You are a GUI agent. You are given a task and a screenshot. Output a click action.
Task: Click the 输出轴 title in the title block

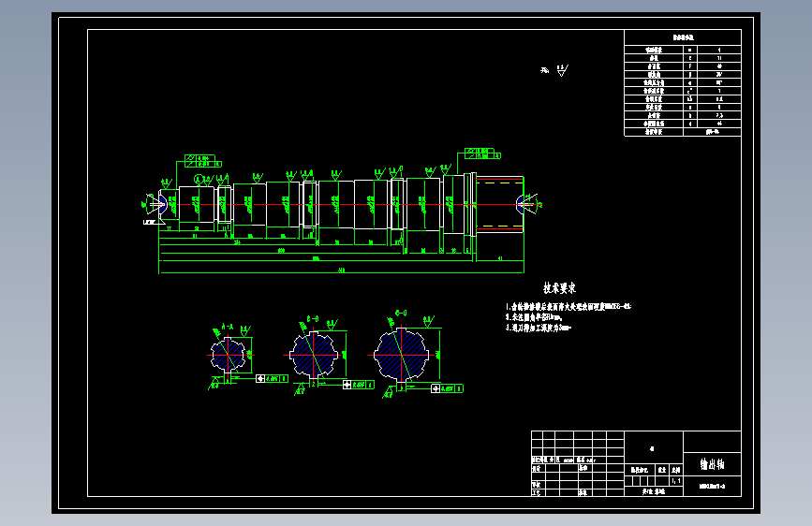coord(712,464)
